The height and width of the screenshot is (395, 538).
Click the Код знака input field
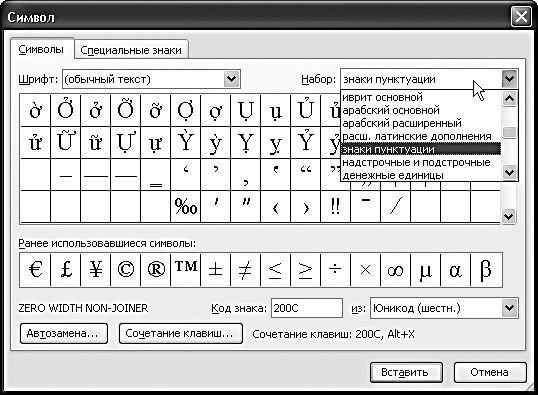click(307, 308)
